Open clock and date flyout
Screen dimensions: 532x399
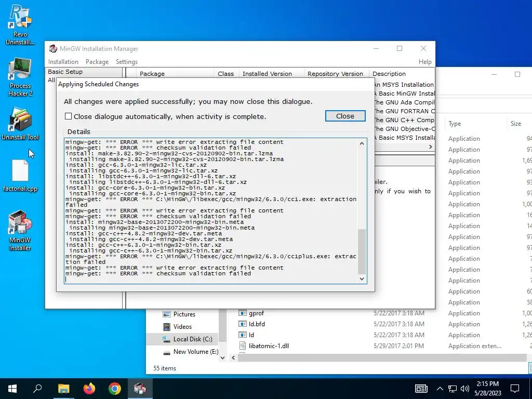click(487, 389)
